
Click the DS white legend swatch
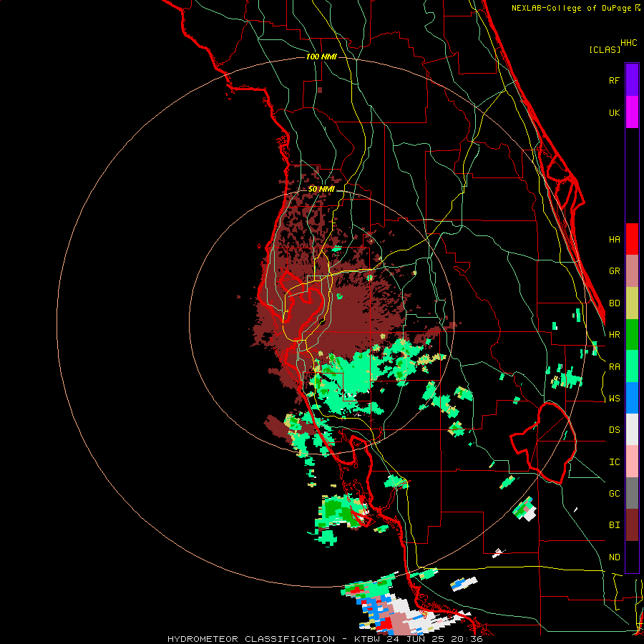pyautogui.click(x=632, y=429)
